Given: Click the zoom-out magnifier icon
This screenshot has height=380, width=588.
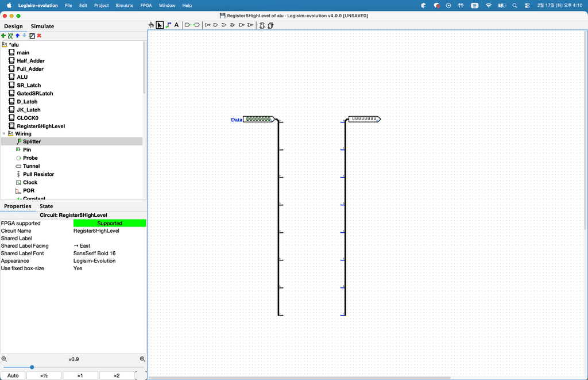Looking at the screenshot, I should (x=4, y=359).
